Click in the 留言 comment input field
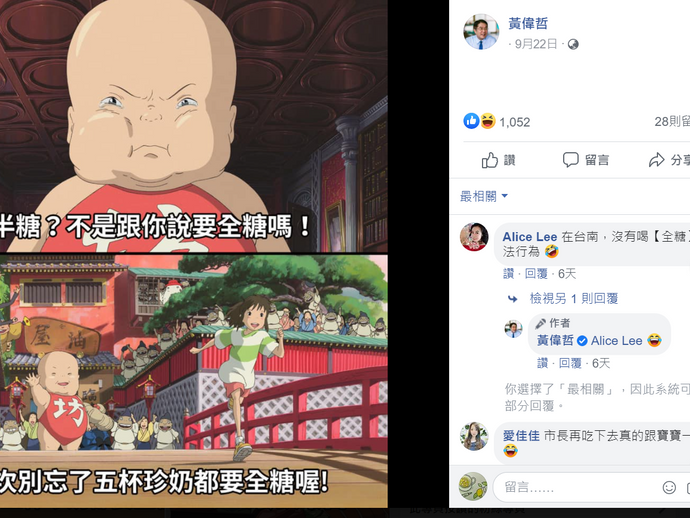Screen dimensions: 690x518 [576, 487]
